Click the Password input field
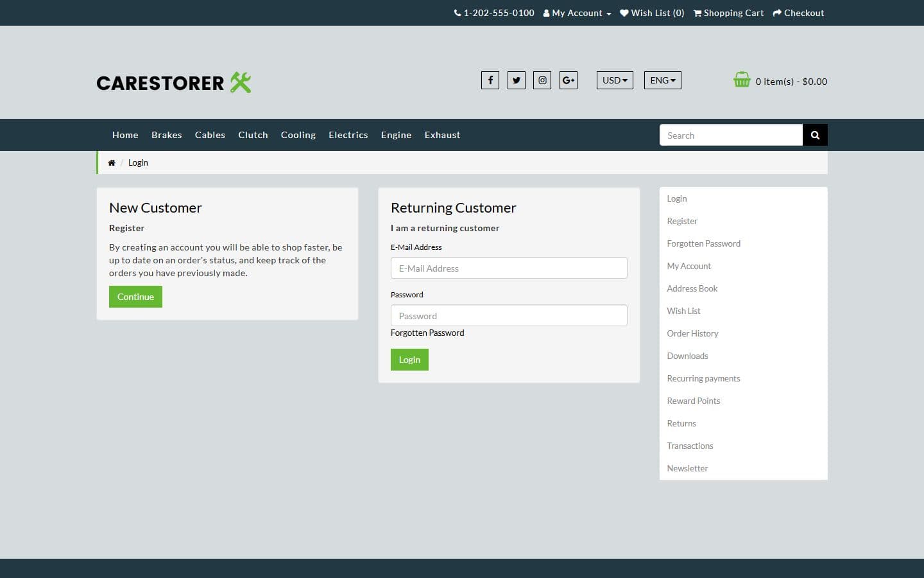 pyautogui.click(x=509, y=315)
